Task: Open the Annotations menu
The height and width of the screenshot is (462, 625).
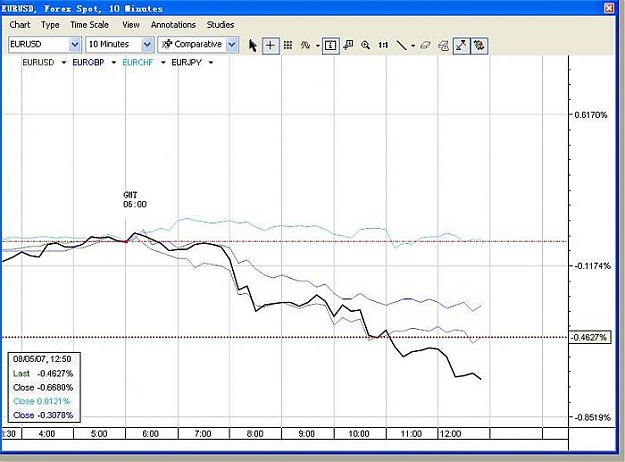Action: 173,25
